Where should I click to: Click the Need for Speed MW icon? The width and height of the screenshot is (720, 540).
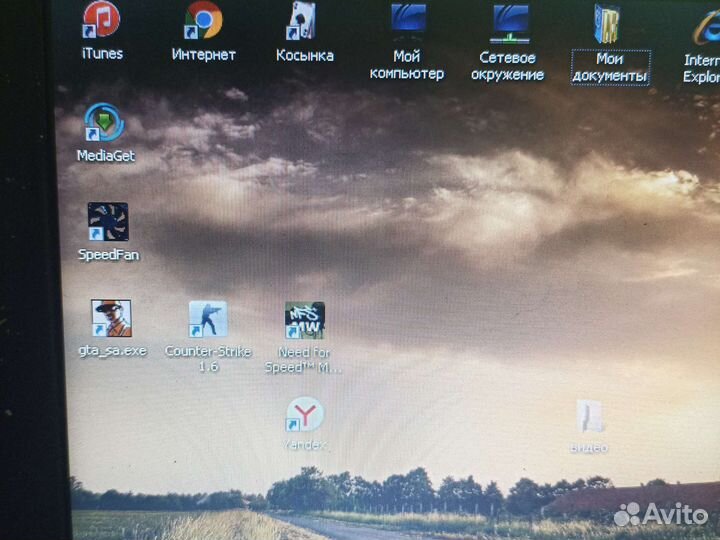coord(304,321)
